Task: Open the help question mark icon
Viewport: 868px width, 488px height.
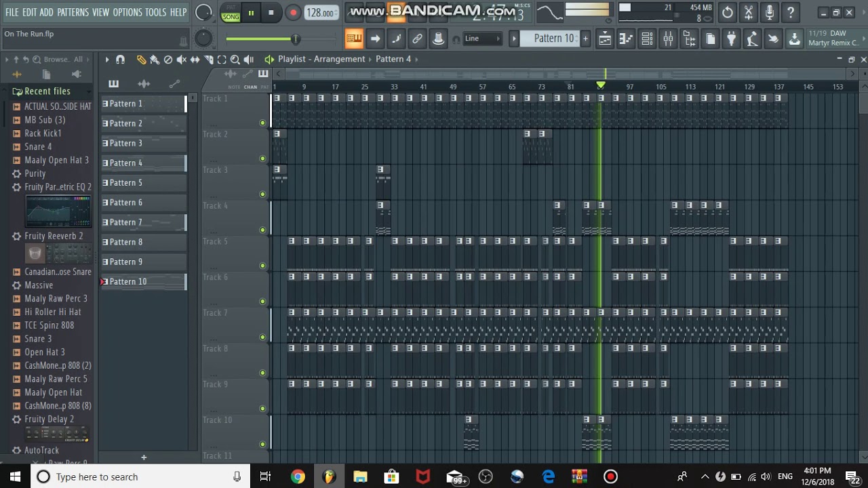Action: tap(790, 12)
